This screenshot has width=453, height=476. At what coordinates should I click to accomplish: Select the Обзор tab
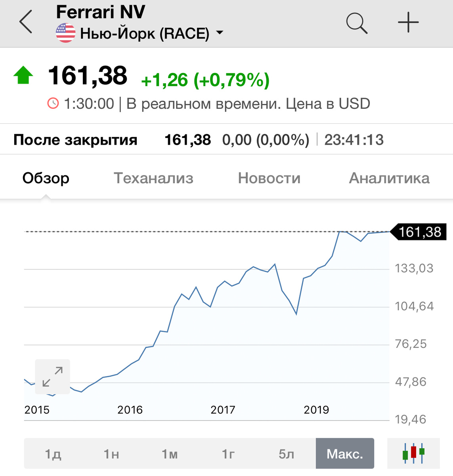click(46, 178)
